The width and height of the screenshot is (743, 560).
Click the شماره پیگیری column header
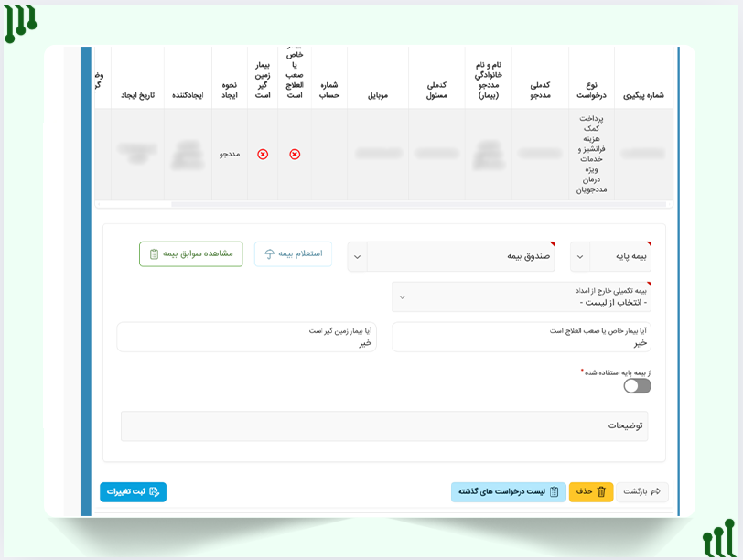[x=643, y=95]
